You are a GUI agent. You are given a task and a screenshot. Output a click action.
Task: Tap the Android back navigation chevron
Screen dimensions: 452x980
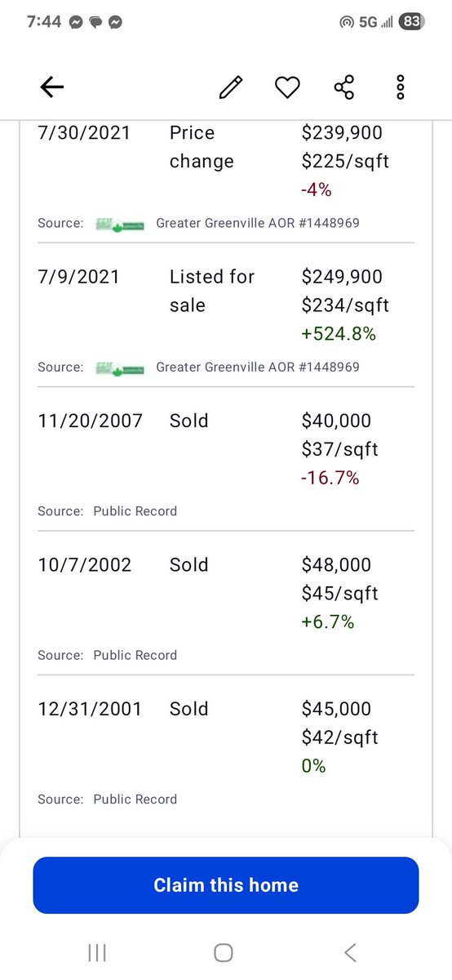coord(350,952)
